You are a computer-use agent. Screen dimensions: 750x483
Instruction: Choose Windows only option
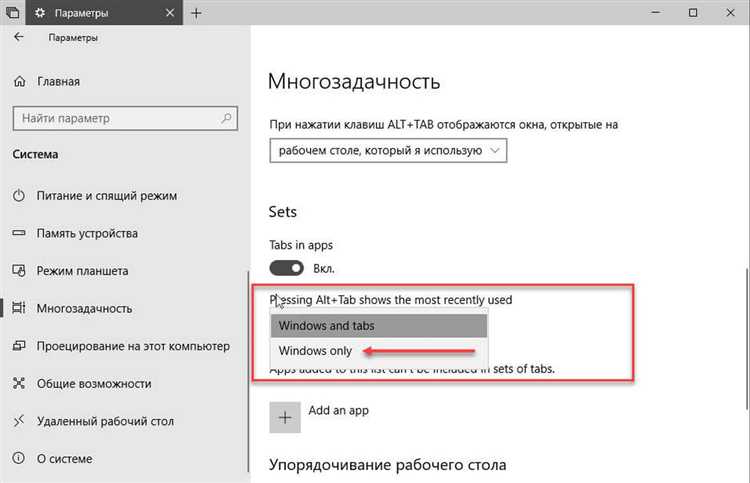pos(379,351)
